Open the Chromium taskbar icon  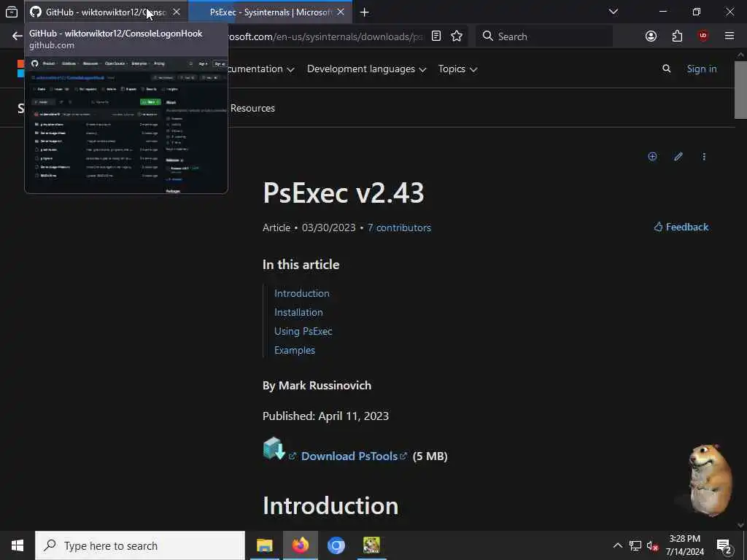click(x=336, y=545)
